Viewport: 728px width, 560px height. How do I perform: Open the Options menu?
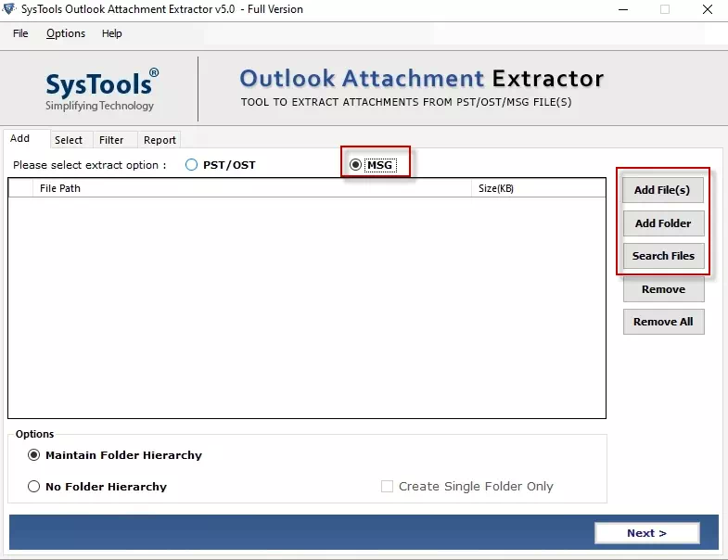pyautogui.click(x=66, y=33)
